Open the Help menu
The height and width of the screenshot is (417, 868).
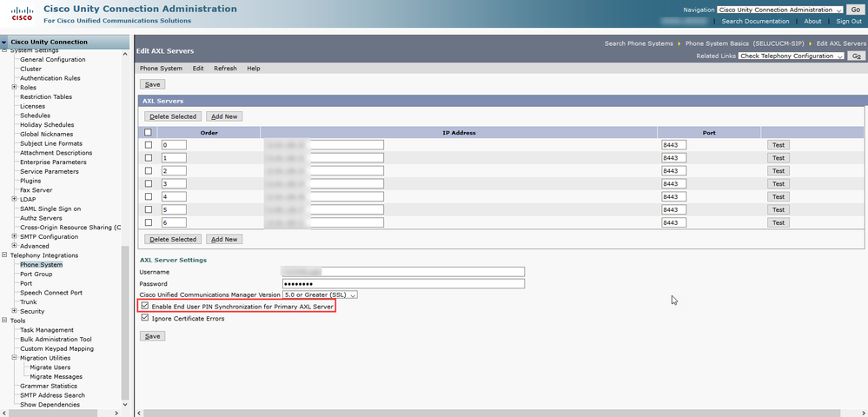(x=254, y=69)
